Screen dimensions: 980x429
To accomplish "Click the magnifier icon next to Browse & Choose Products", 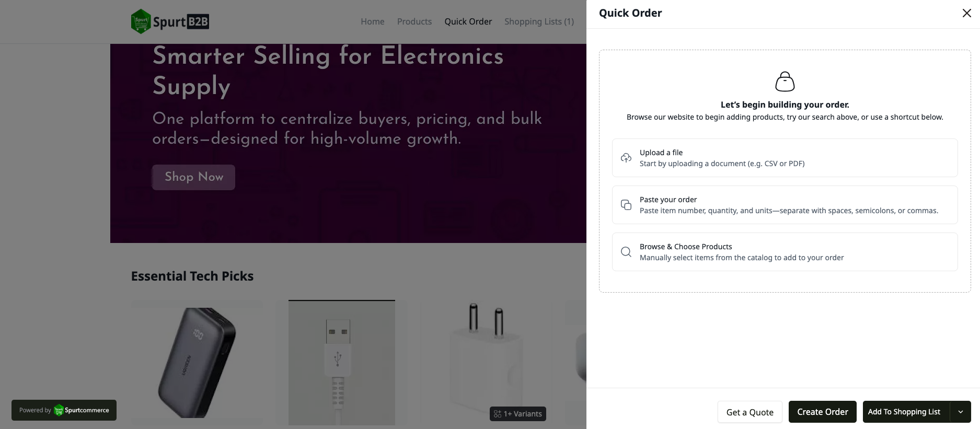I will pos(626,251).
